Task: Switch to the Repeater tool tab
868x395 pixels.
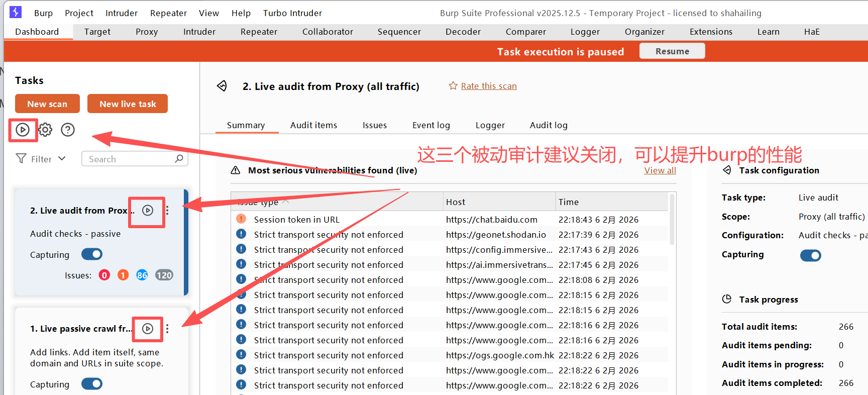Action: 259,32
